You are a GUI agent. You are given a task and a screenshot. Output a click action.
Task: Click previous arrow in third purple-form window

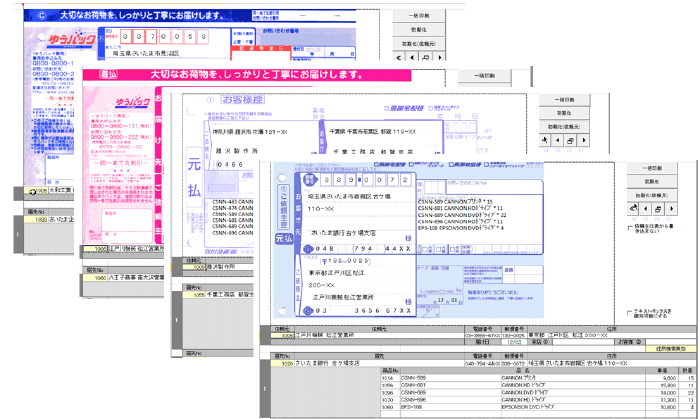[x=558, y=140]
